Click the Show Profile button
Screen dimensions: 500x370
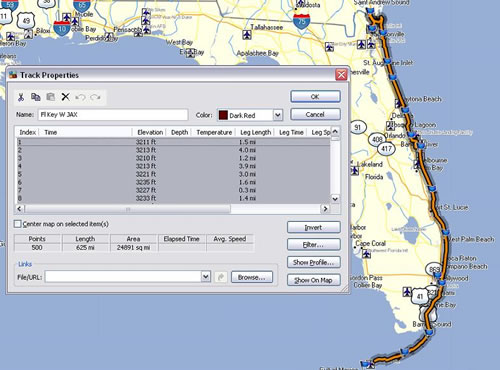(x=314, y=262)
